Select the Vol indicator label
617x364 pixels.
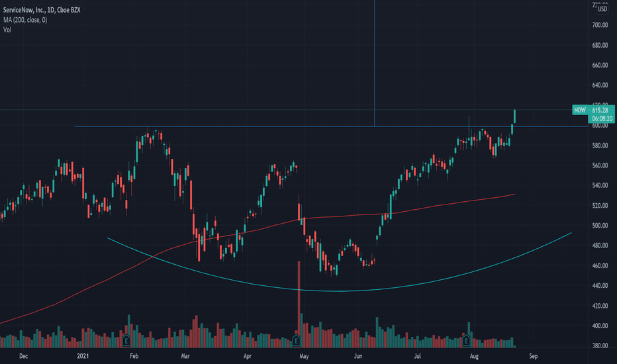7,30
